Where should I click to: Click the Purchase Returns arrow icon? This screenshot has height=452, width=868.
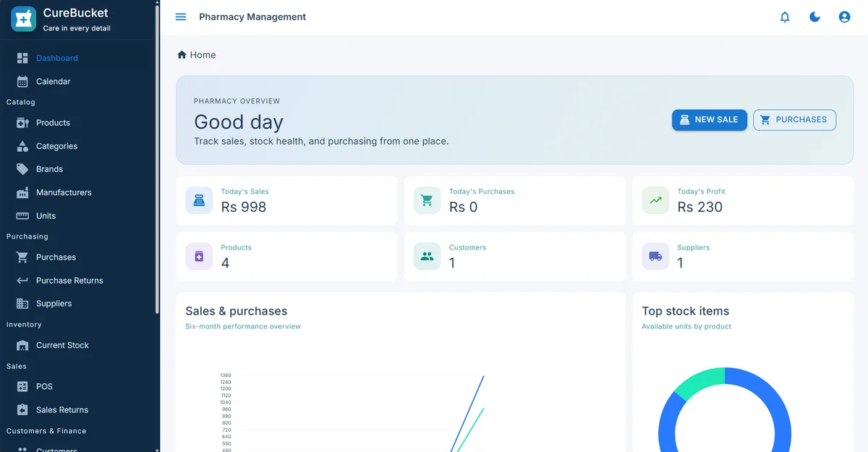pyautogui.click(x=22, y=281)
